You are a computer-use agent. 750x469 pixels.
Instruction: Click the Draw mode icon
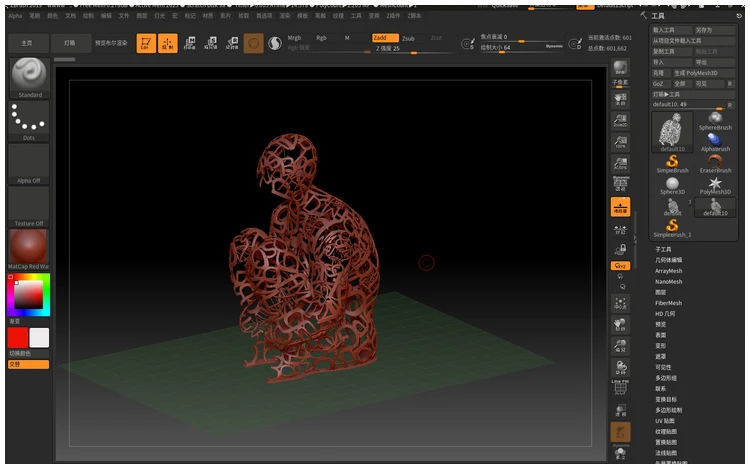point(167,43)
